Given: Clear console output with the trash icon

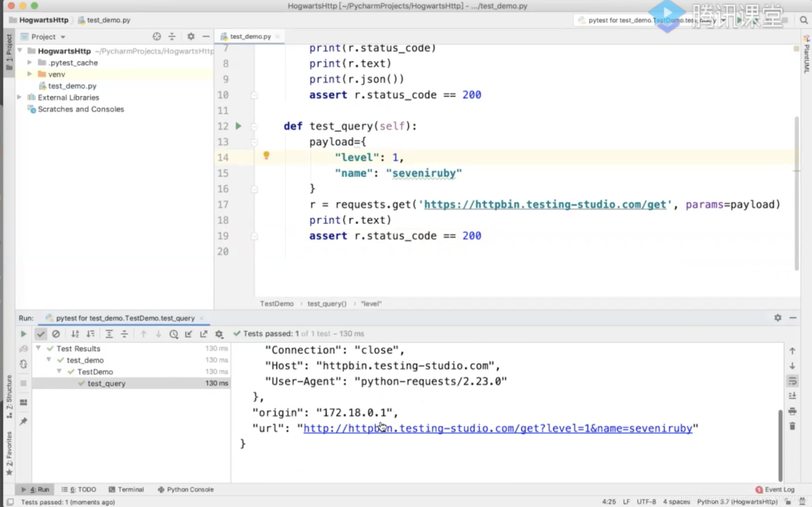Looking at the screenshot, I should click(x=792, y=426).
